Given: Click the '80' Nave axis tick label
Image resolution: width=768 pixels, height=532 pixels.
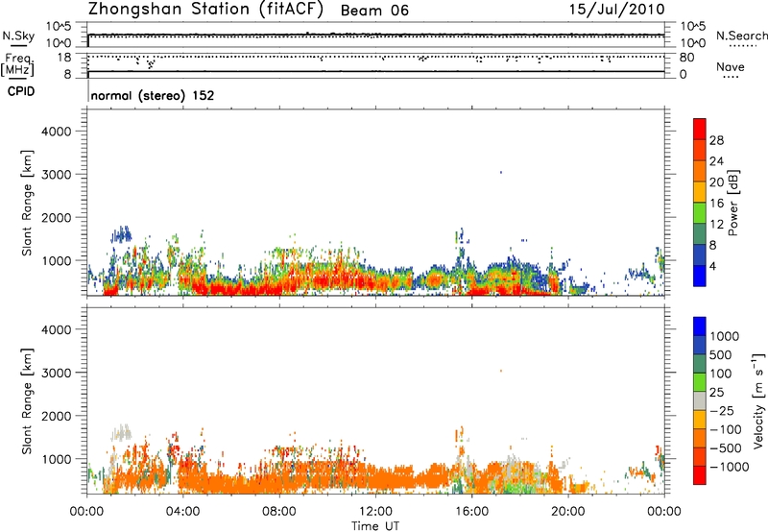Looking at the screenshot, I should (x=686, y=58).
